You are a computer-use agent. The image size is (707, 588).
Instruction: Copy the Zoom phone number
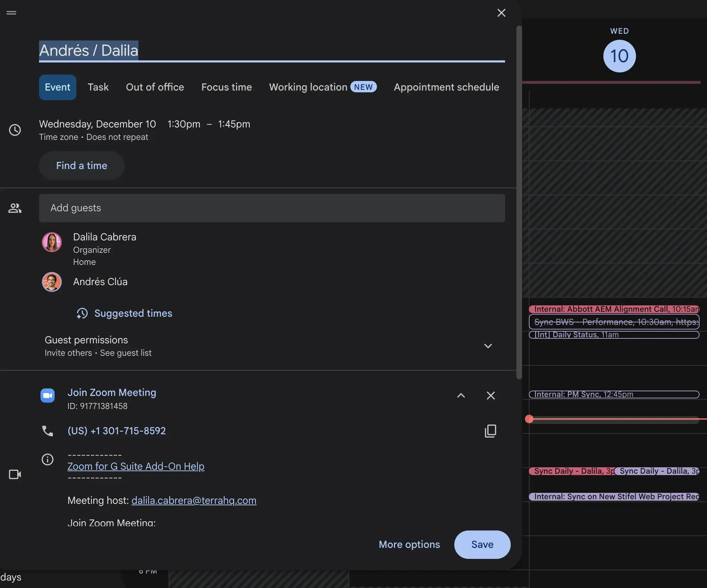(490, 431)
